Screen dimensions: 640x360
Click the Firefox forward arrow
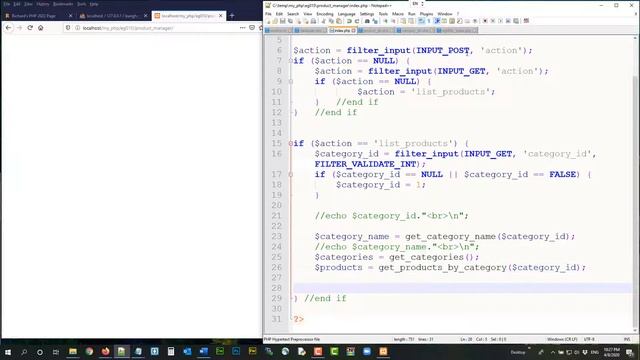click(19, 28)
